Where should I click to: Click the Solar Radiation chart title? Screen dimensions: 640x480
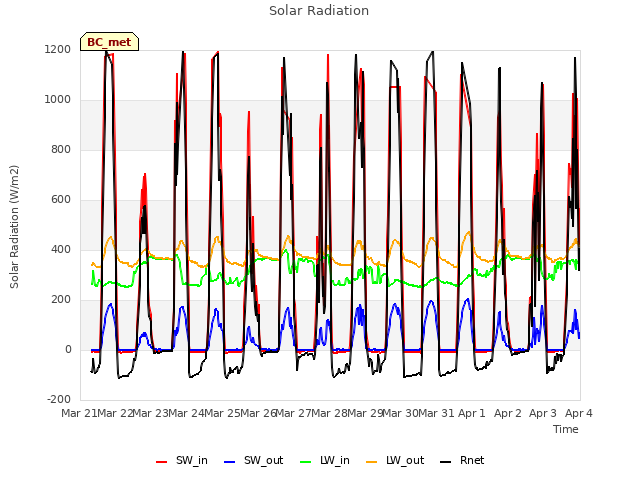point(319,11)
